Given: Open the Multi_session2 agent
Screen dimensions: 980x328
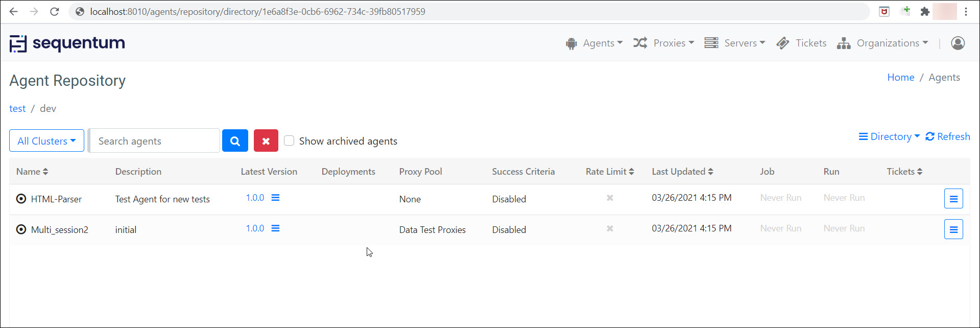Looking at the screenshot, I should [x=60, y=229].
